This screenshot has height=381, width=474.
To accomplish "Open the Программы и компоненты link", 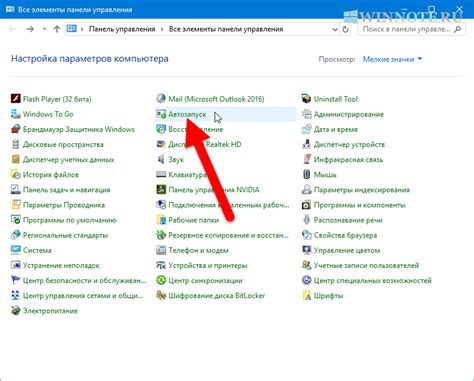I will [x=359, y=205].
